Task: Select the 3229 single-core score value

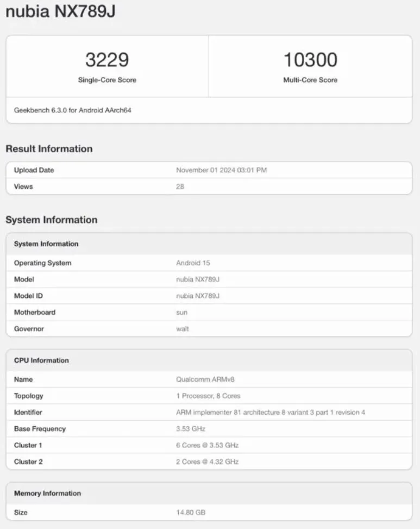Action: pyautogui.click(x=107, y=60)
